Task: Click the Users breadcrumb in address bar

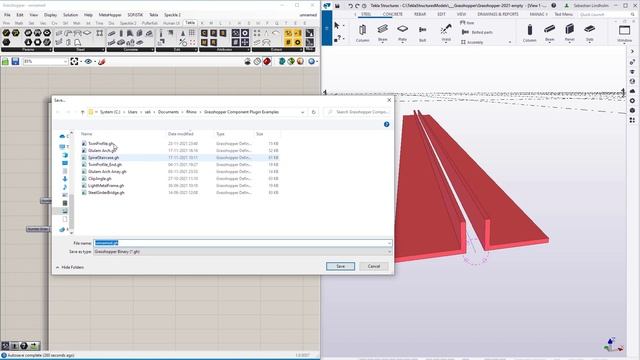Action: (x=133, y=112)
